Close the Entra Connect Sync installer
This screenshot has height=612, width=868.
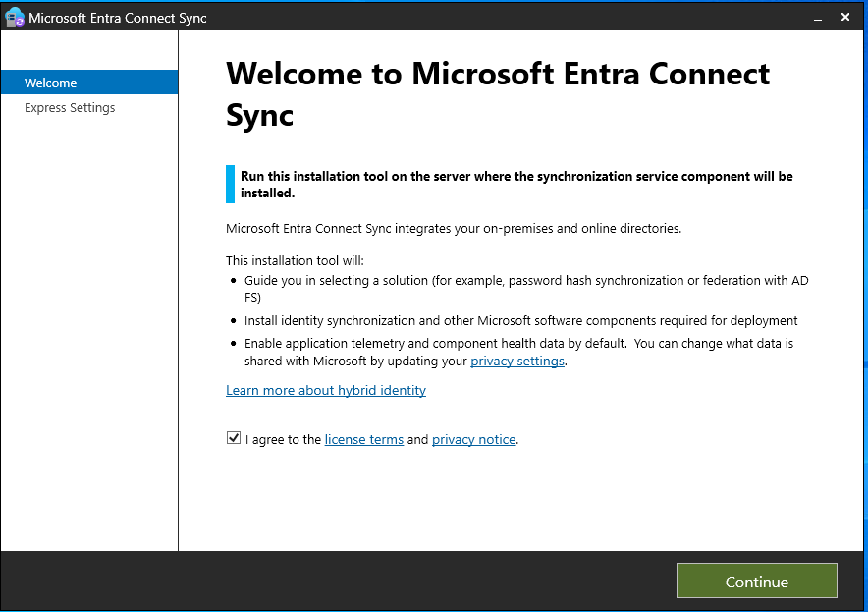(844, 17)
